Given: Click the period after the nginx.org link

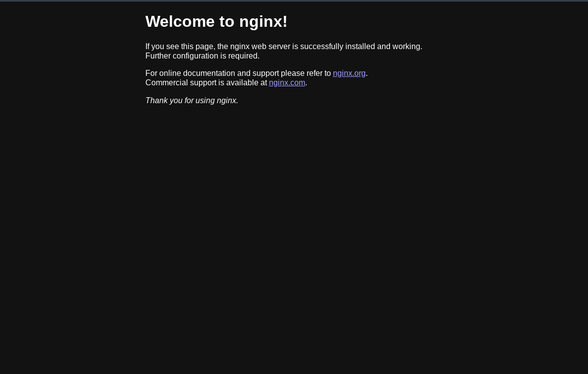Looking at the screenshot, I should [x=367, y=75].
